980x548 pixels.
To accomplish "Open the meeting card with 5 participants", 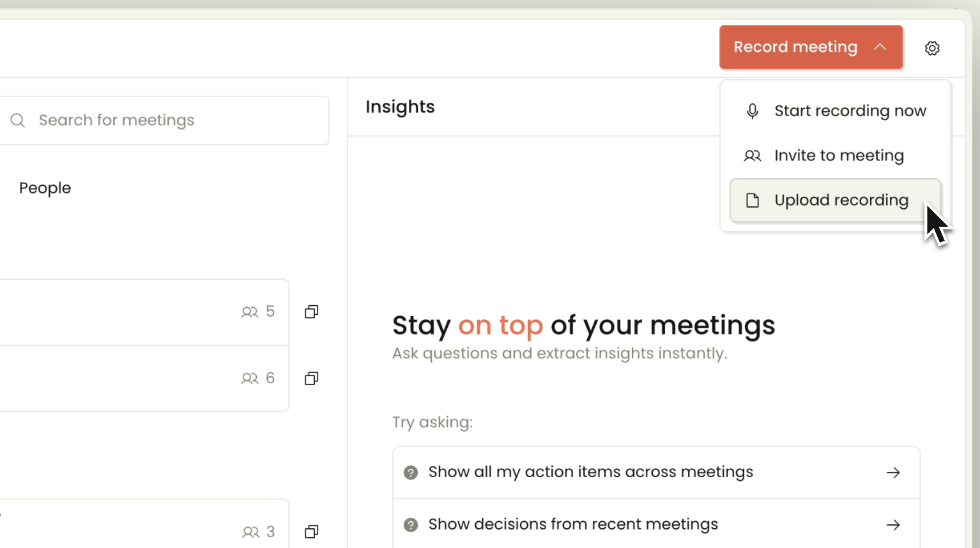I will [144, 312].
